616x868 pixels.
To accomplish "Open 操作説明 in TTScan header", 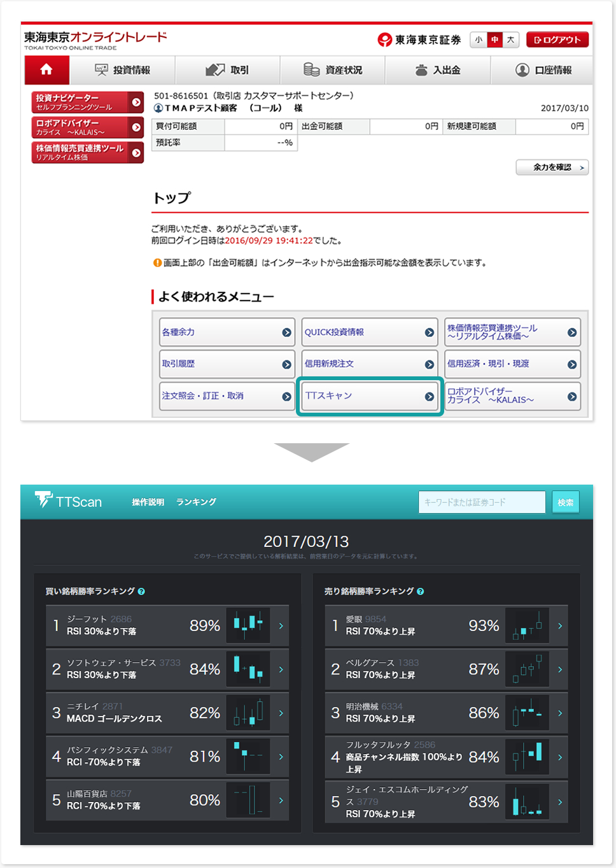I will (148, 502).
